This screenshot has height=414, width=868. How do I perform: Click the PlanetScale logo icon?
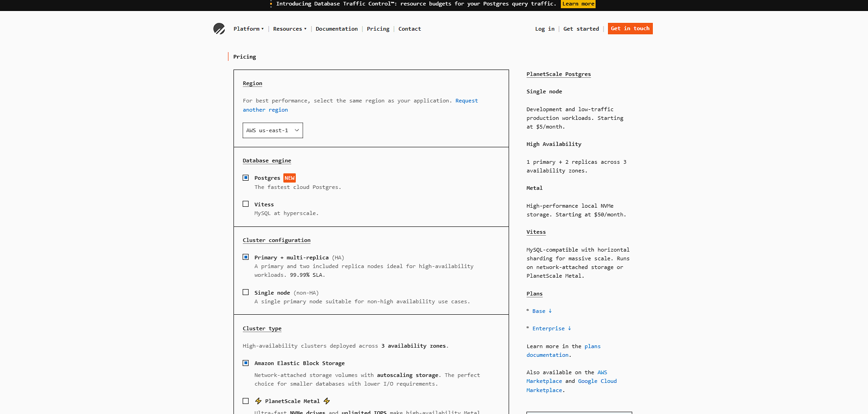[x=219, y=29]
